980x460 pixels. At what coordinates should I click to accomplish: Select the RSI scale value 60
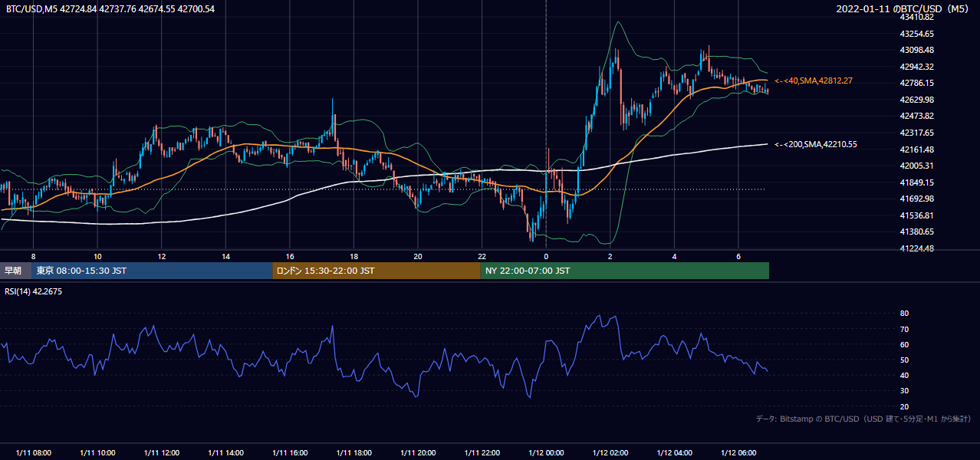[x=904, y=344]
